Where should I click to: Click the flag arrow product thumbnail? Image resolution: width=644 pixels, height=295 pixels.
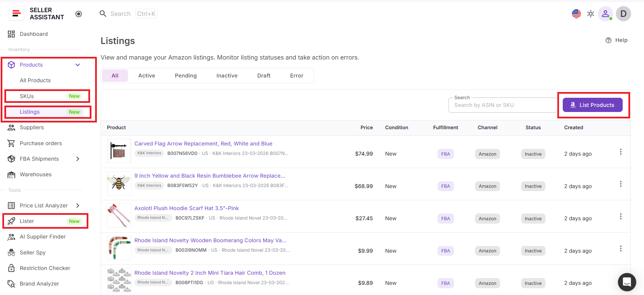click(119, 151)
